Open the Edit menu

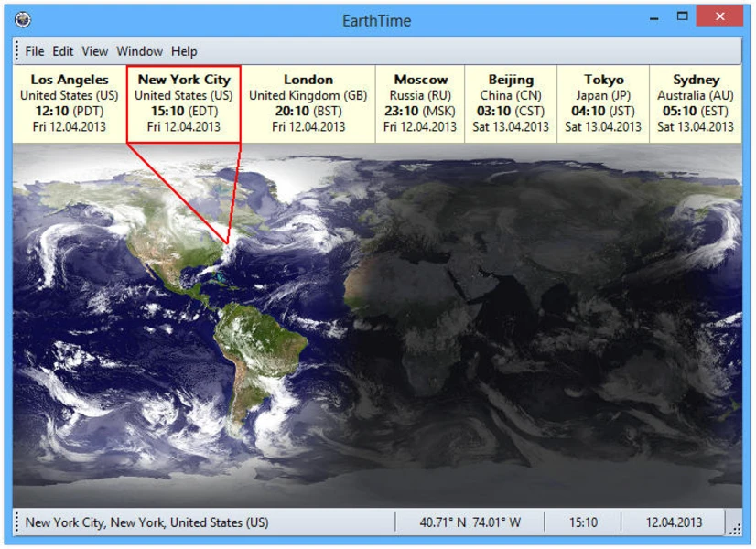pos(61,51)
